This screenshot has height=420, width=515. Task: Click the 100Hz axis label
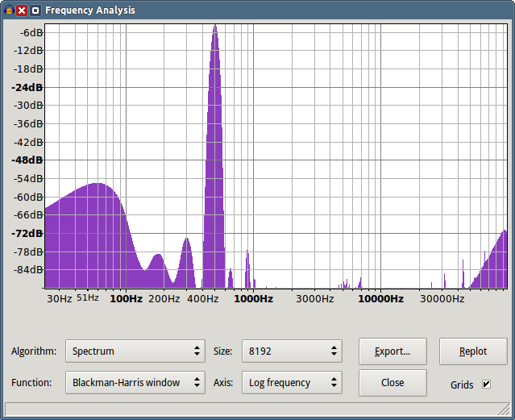pyautogui.click(x=126, y=299)
